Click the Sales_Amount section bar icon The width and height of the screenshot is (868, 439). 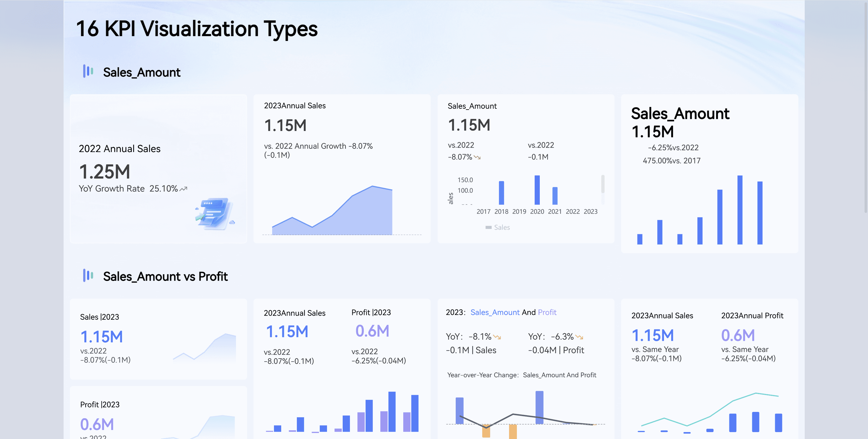(x=88, y=71)
